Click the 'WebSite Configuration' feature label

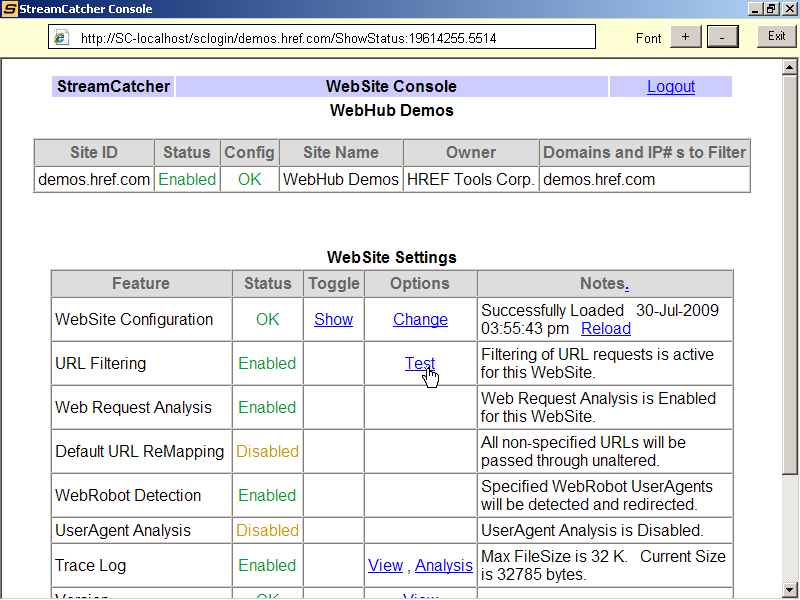click(x=134, y=319)
